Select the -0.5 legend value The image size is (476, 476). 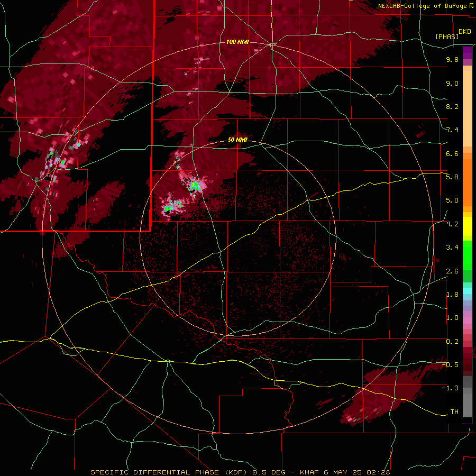coord(450,365)
